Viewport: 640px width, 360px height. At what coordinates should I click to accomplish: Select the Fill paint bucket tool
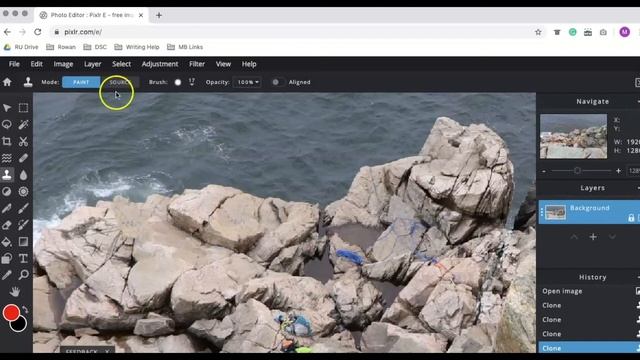7,242
